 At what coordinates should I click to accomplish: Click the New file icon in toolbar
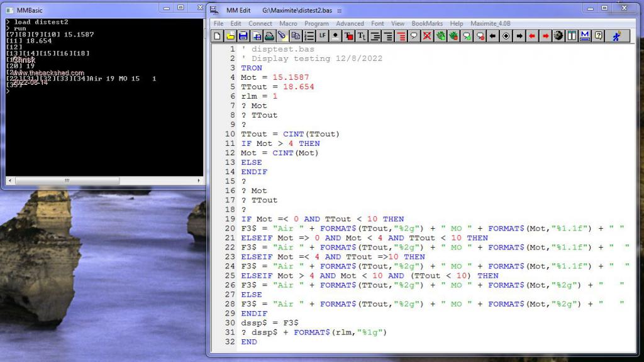click(218, 36)
